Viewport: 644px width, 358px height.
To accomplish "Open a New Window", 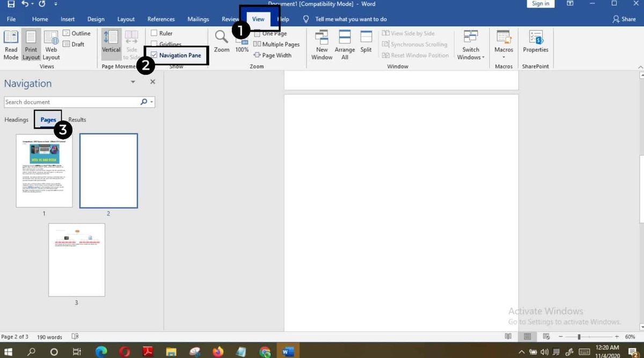I will (x=321, y=45).
